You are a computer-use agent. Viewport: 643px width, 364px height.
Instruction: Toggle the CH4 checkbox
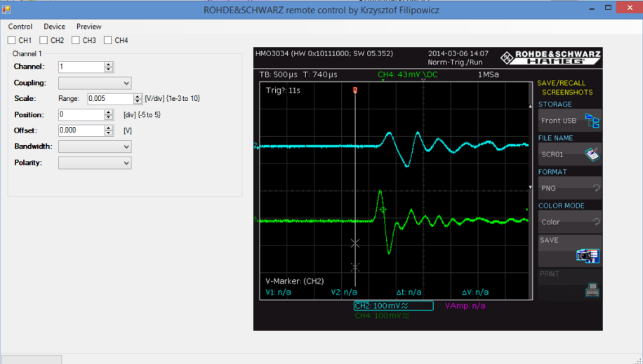pos(107,40)
